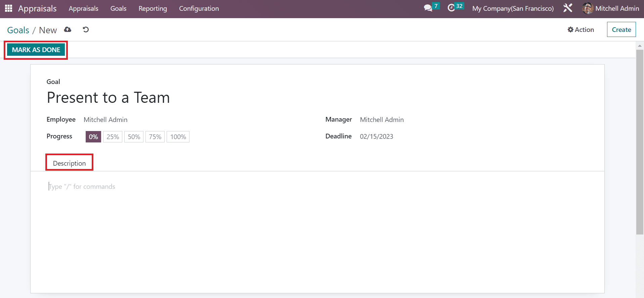The height and width of the screenshot is (298, 644).
Task: Open Action gear menu
Action: click(x=581, y=30)
